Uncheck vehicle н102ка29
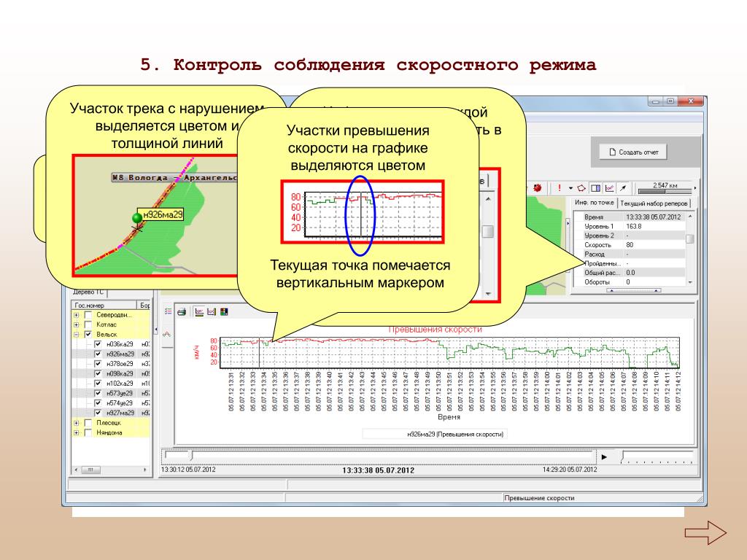This screenshot has width=747, height=560. [98, 384]
